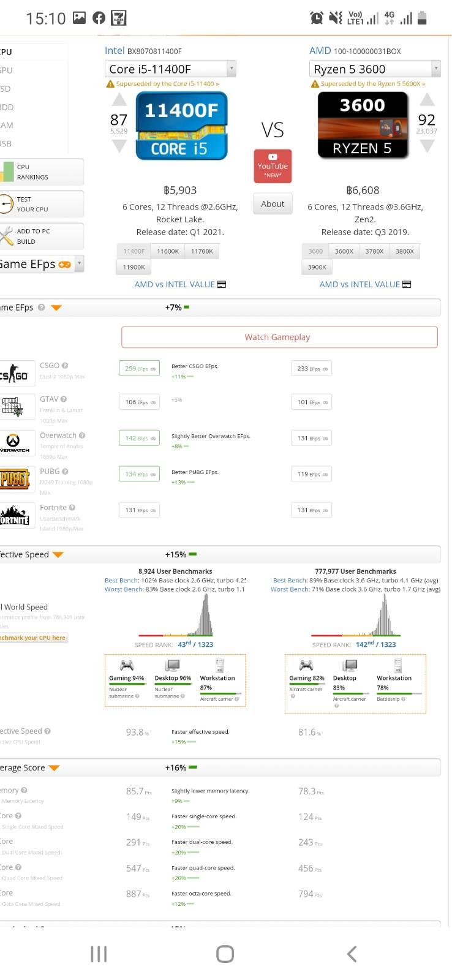Open help icon next to Overwatch
The image size is (452, 980).
pyautogui.click(x=82, y=435)
